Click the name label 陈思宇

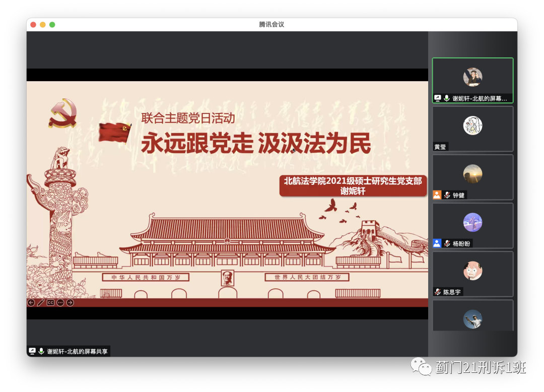point(452,292)
